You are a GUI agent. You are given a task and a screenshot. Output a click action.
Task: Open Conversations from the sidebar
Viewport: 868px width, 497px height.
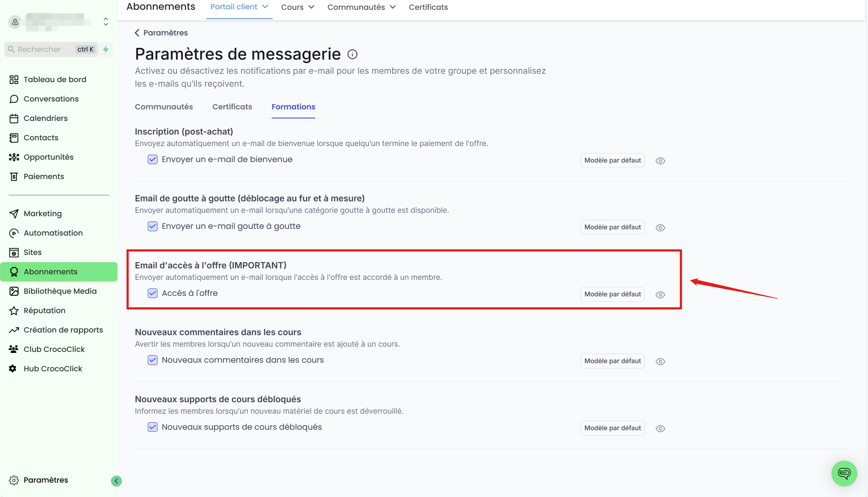(x=51, y=99)
